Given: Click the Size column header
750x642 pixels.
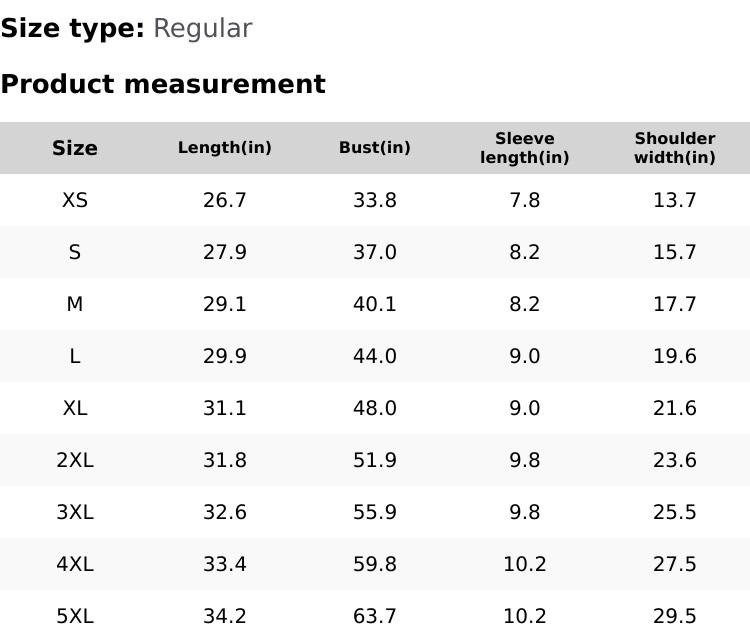Looking at the screenshot, I should pyautogui.click(x=75, y=148).
